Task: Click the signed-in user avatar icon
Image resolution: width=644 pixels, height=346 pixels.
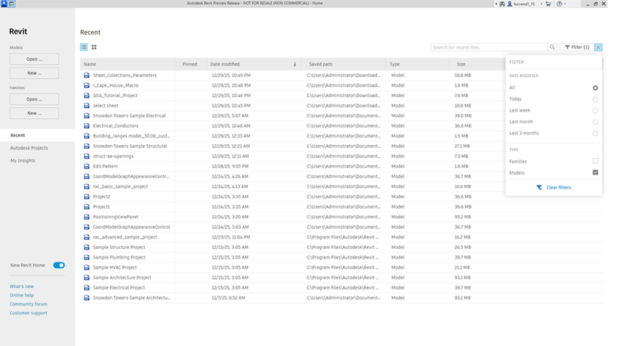Action: click(x=509, y=4)
